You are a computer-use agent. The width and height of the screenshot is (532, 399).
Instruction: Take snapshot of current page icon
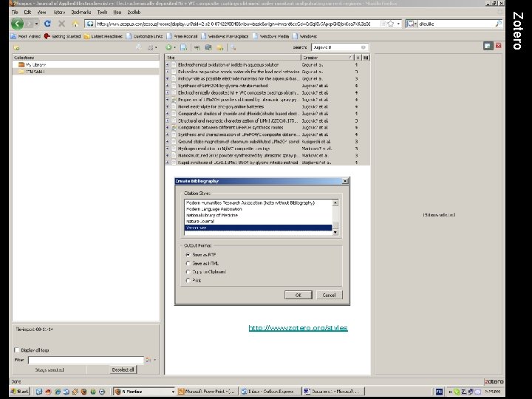coord(208,47)
